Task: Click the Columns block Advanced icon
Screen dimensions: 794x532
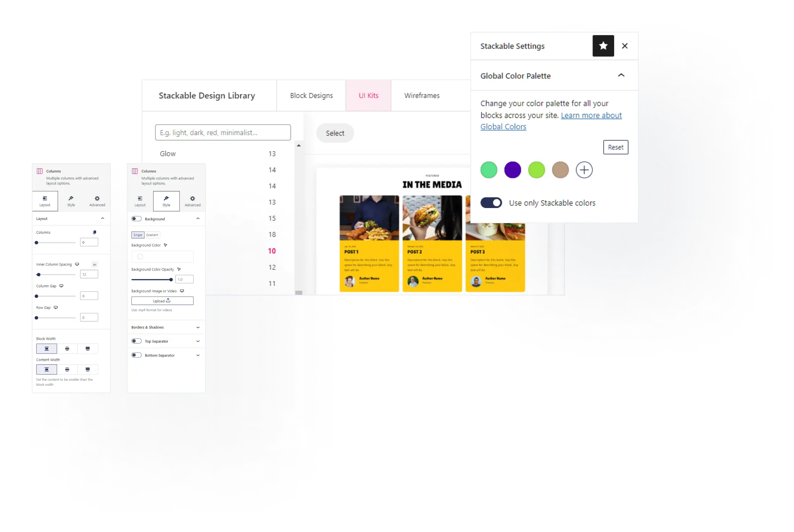Action: pos(97,200)
